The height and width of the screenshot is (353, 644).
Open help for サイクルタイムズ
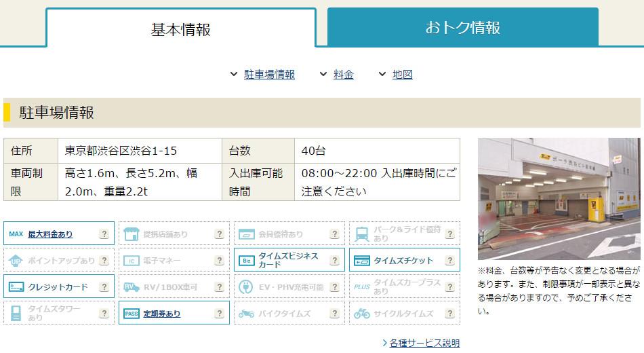tap(449, 313)
